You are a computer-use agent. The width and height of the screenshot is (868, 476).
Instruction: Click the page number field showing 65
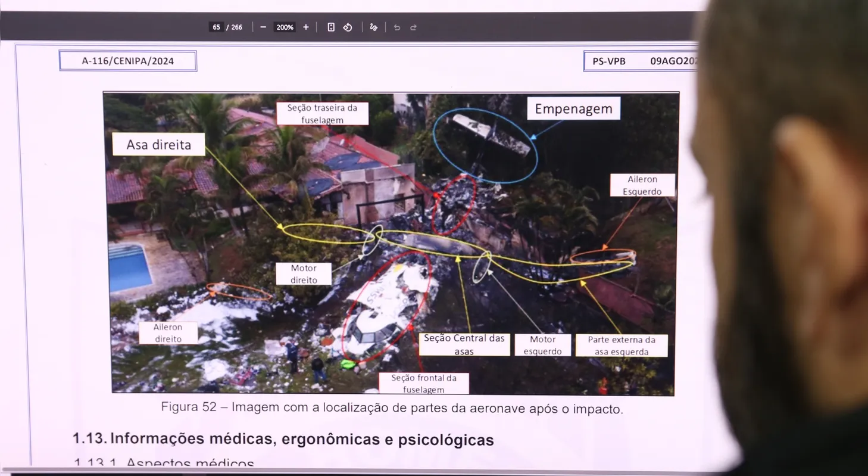pyautogui.click(x=216, y=27)
